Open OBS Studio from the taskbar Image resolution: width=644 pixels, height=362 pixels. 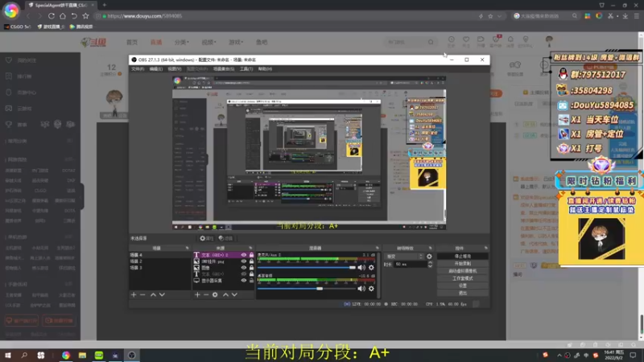(132, 356)
